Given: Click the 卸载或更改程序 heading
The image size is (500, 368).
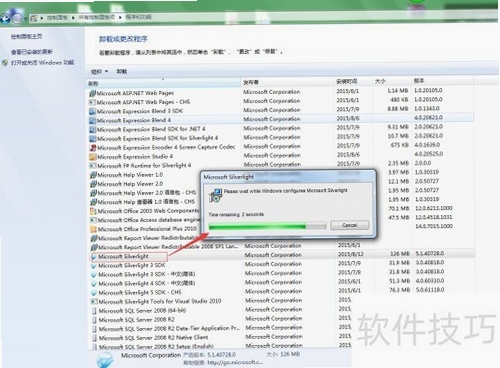Looking at the screenshot, I should 123,39.
